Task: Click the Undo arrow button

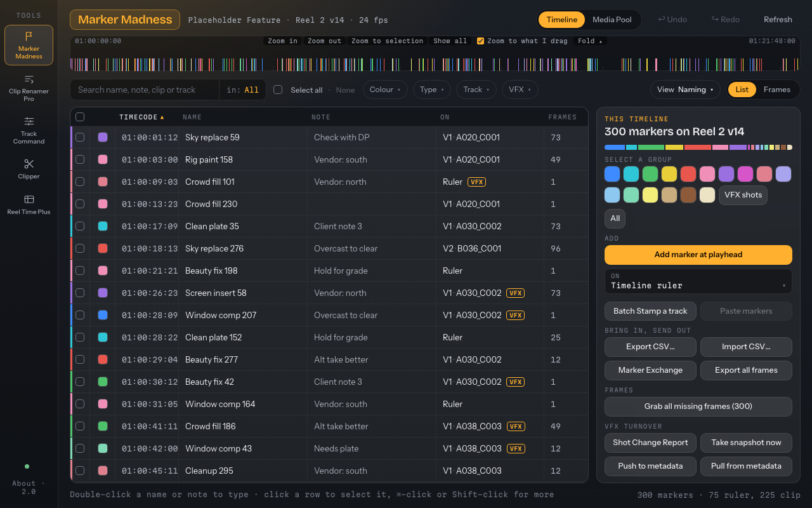Action: (x=672, y=20)
